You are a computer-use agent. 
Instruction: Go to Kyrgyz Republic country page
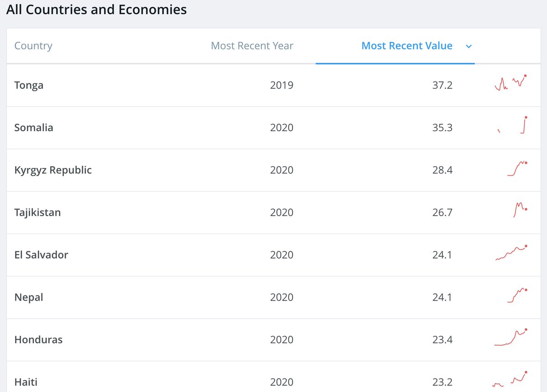(53, 170)
